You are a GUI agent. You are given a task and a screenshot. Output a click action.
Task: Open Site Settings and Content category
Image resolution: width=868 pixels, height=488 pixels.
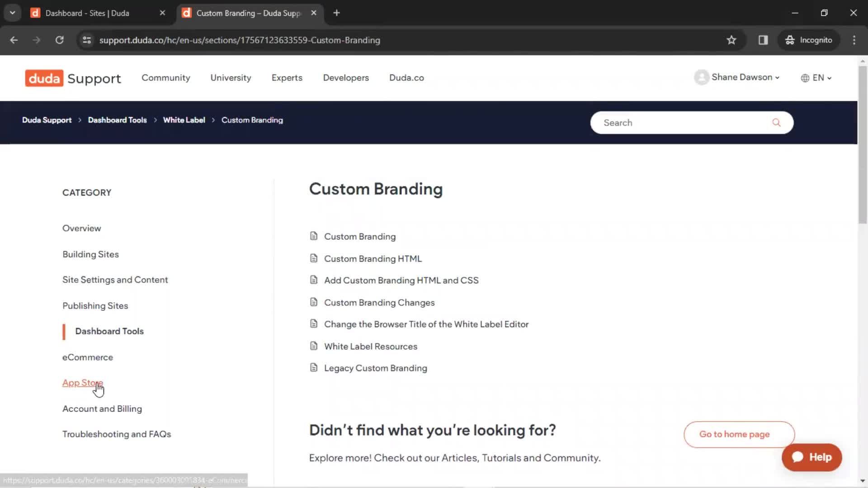click(x=115, y=280)
